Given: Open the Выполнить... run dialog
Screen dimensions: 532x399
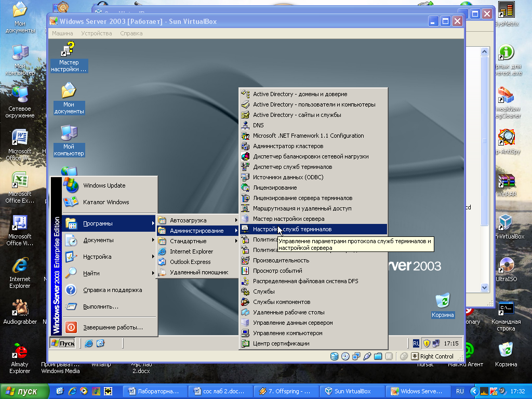Looking at the screenshot, I should (109, 307).
